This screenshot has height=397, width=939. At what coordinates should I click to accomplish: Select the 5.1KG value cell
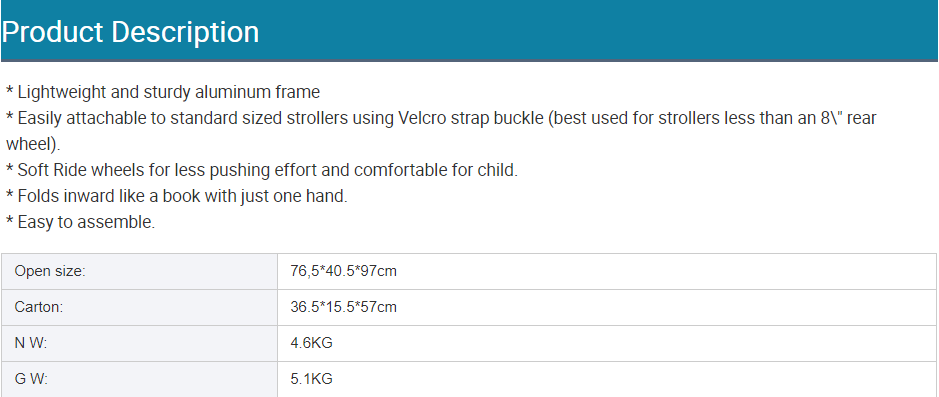pos(607,379)
